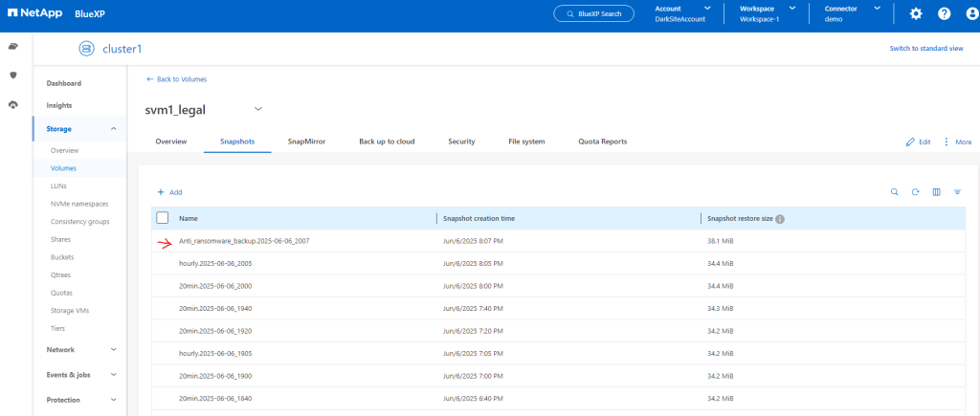Open the settings gear icon
980x416 pixels.
[915, 13]
